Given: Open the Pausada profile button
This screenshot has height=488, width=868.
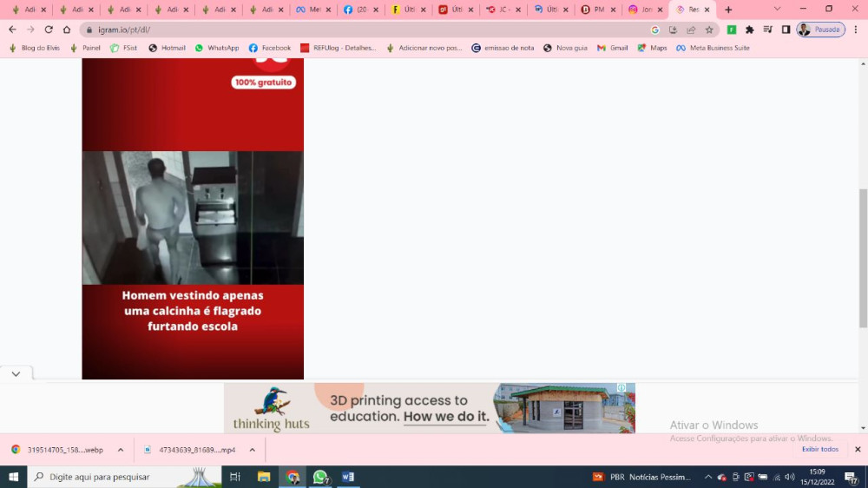Looking at the screenshot, I should pos(820,30).
